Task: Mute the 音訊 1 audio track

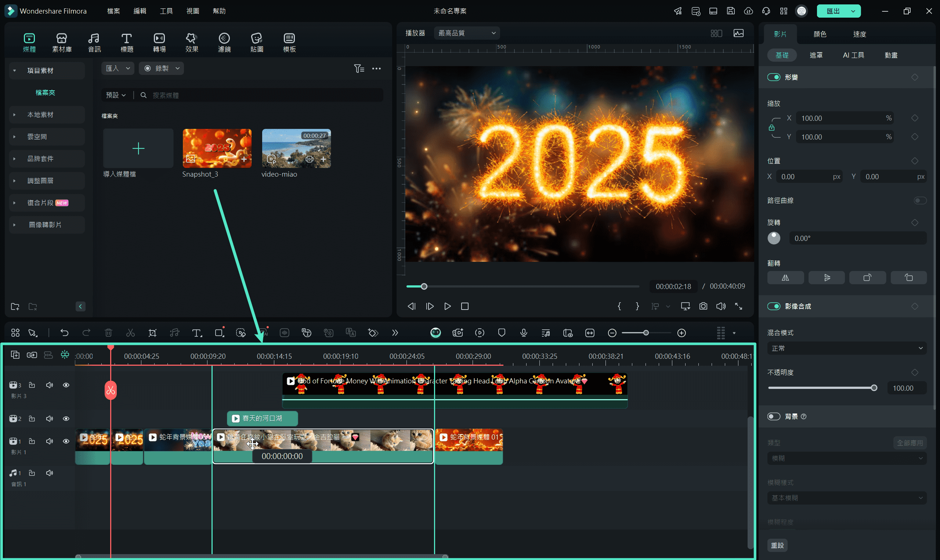Action: 50,473
